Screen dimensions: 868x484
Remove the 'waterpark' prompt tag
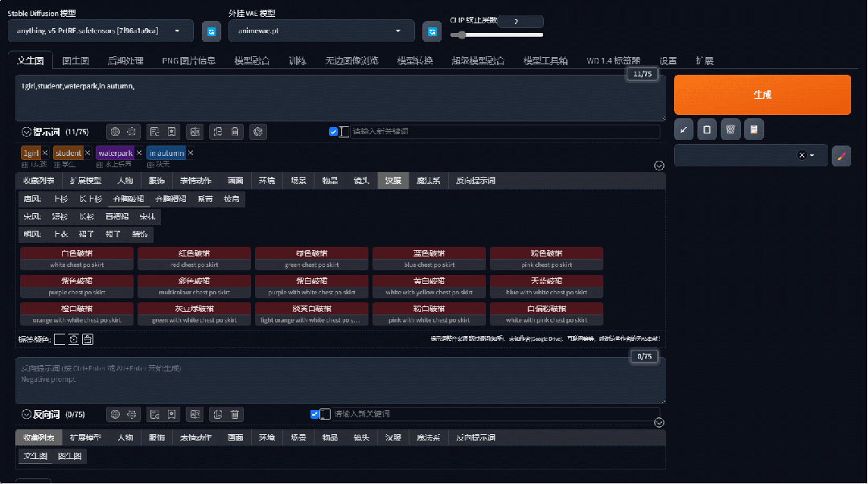click(139, 153)
